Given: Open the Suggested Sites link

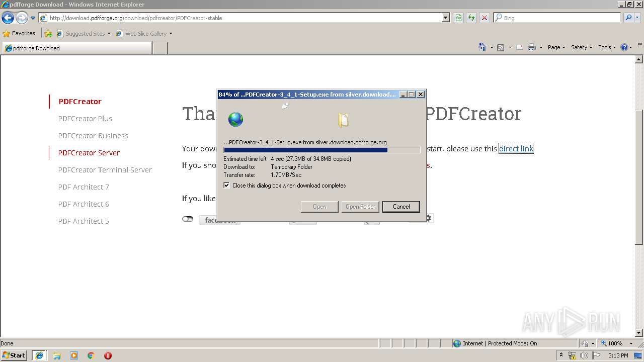Looking at the screenshot, I should pyautogui.click(x=84, y=34).
